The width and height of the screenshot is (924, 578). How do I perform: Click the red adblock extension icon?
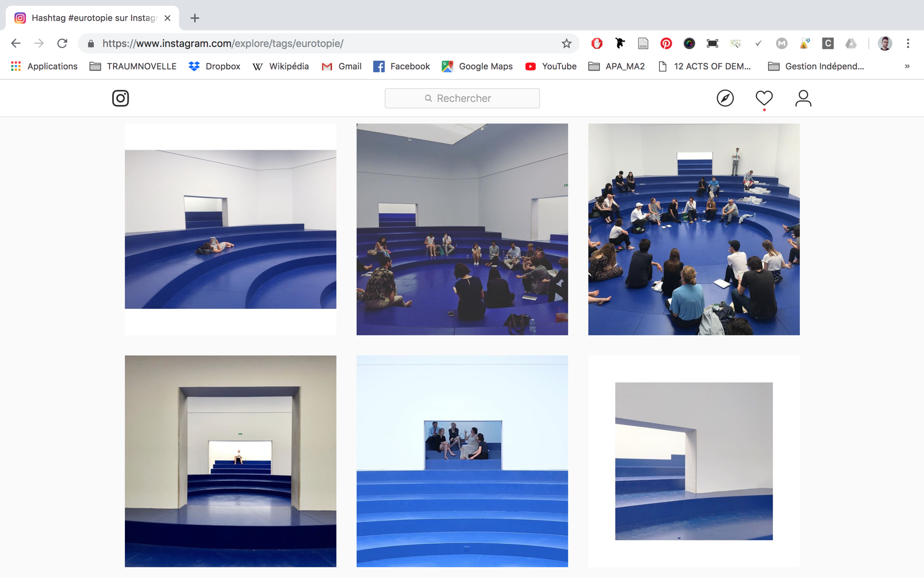pos(597,44)
